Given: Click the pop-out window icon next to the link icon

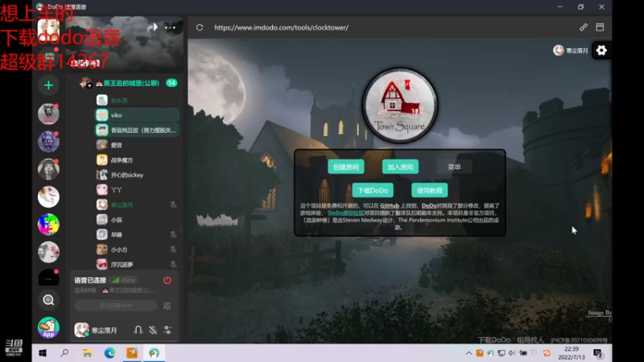Looking at the screenshot, I should [600, 27].
